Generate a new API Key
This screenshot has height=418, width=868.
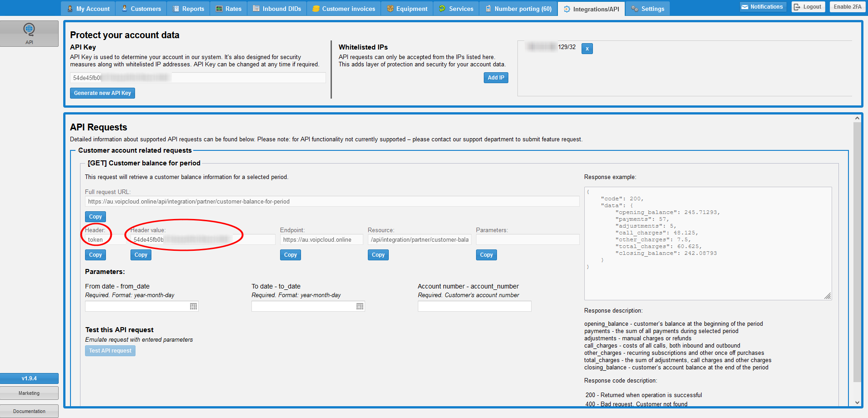102,93
